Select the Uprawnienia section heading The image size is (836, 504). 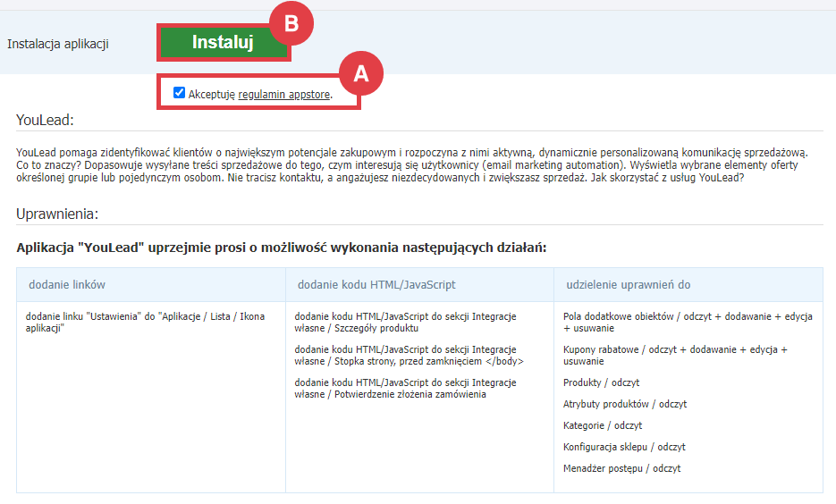pyautogui.click(x=57, y=214)
